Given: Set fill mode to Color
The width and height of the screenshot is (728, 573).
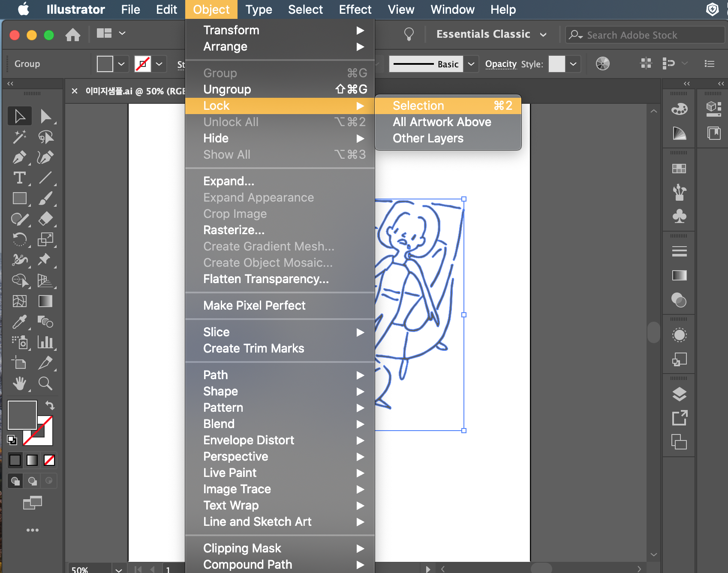Looking at the screenshot, I should [15, 460].
